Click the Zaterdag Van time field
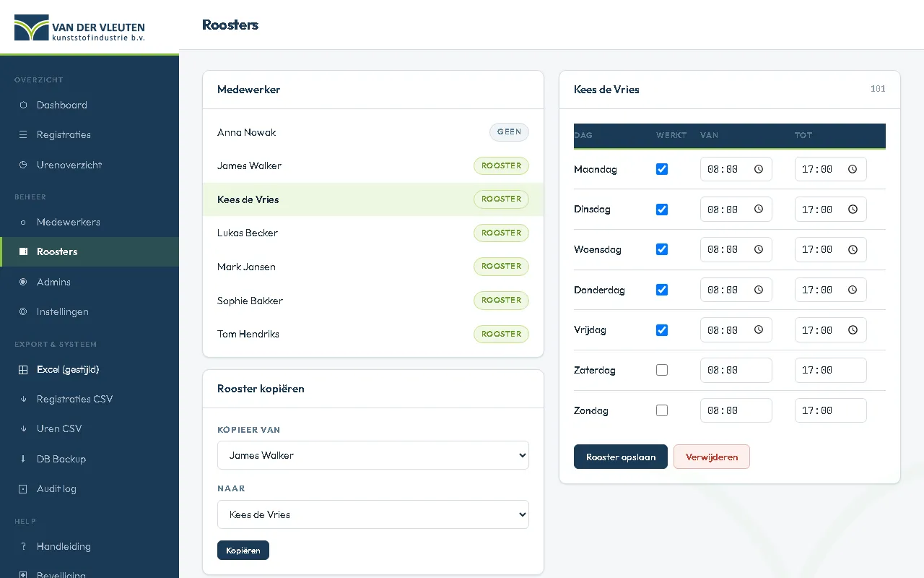 [x=736, y=370]
